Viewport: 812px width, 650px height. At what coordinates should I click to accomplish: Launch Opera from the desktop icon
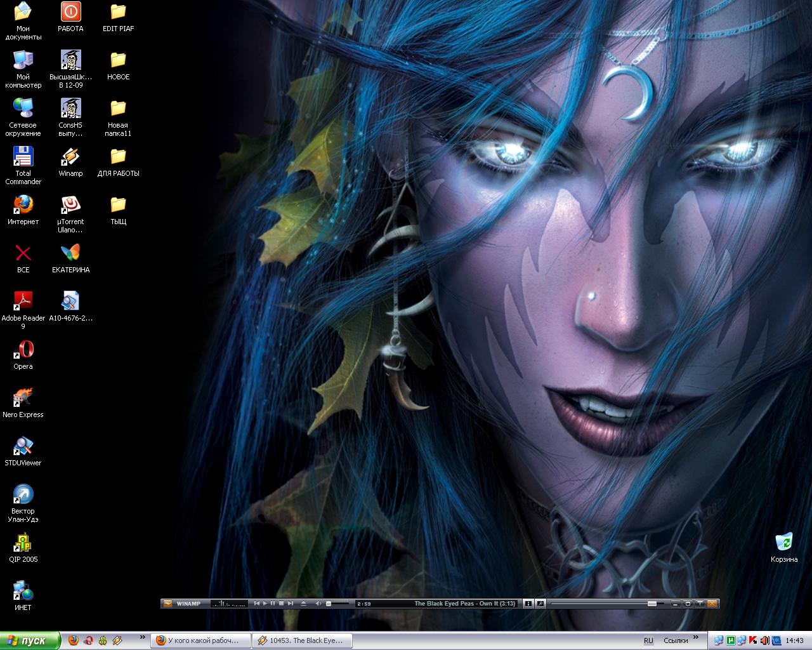click(23, 350)
